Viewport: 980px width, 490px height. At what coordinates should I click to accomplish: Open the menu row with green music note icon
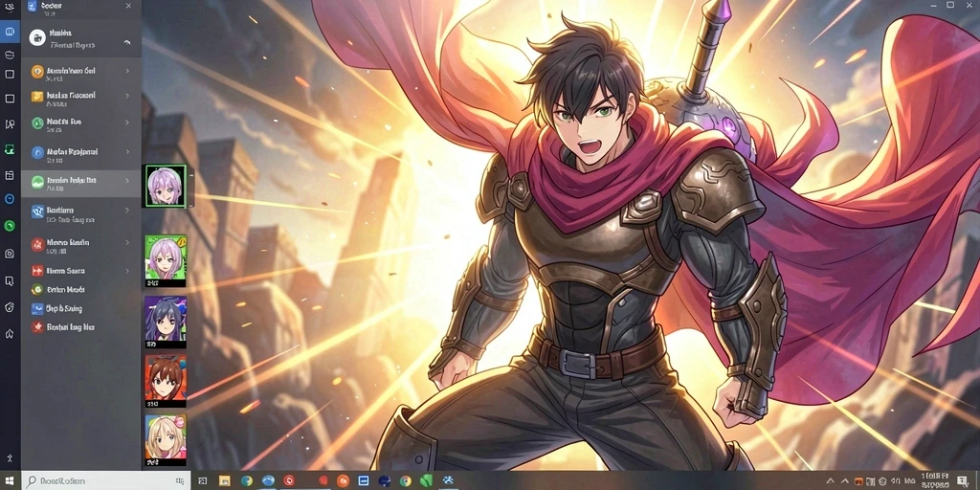click(81, 123)
